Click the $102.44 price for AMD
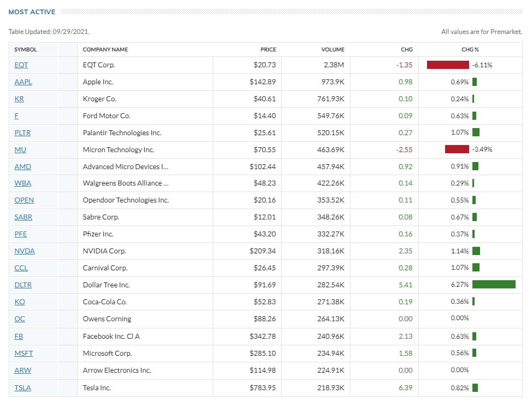 [262, 167]
